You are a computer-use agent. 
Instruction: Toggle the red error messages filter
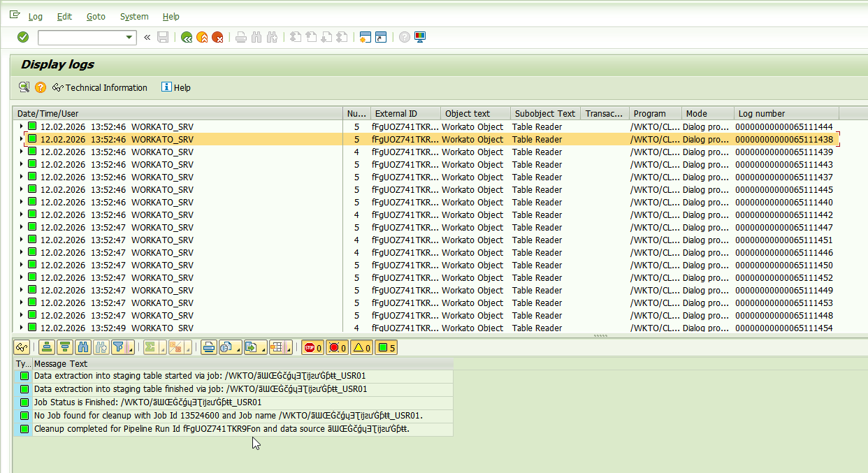pyautogui.click(x=338, y=347)
